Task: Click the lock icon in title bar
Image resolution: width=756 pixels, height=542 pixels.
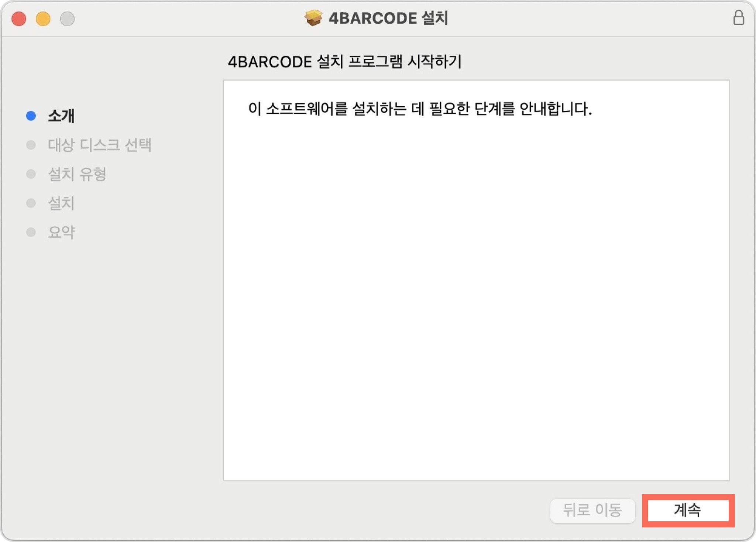Action: click(738, 17)
